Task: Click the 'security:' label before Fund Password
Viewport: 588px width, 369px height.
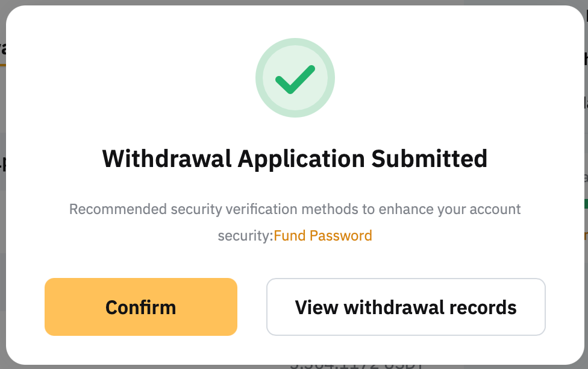Action: click(x=245, y=236)
